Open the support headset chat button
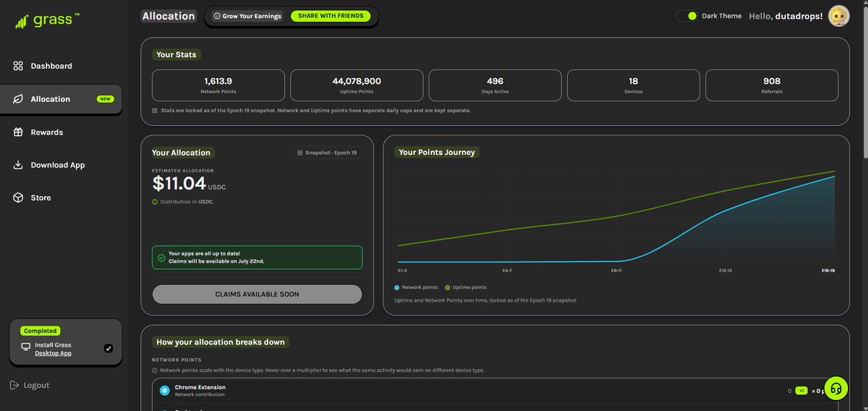Viewport: 868px width, 411px height. pos(835,389)
